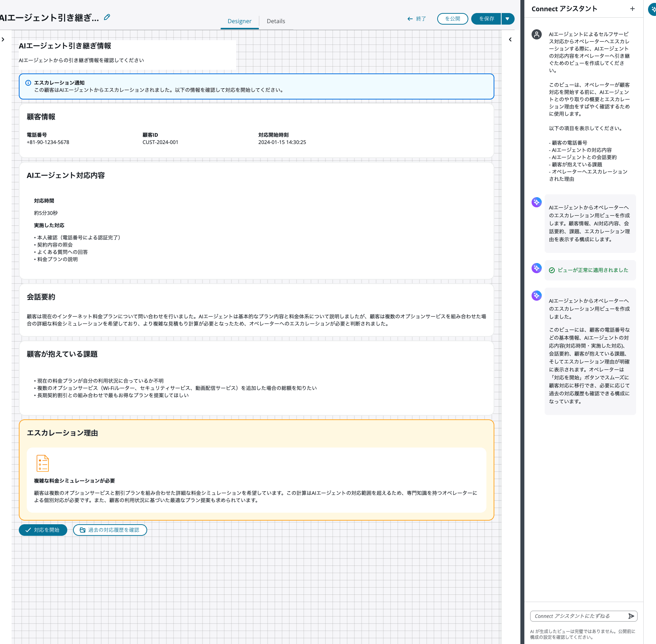Select the 料金プランの説明 bullet item
This screenshot has width=656, height=644.
pyautogui.click(x=56, y=259)
